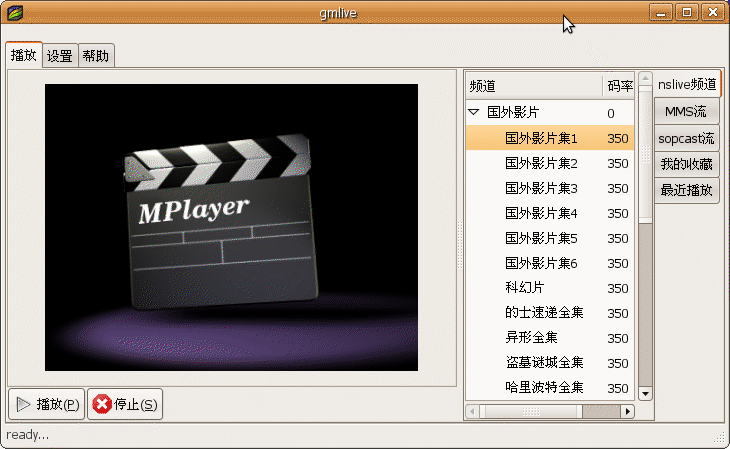The height and width of the screenshot is (449, 730).
Task: Click the MPlayer video preview area
Action: coord(231,227)
